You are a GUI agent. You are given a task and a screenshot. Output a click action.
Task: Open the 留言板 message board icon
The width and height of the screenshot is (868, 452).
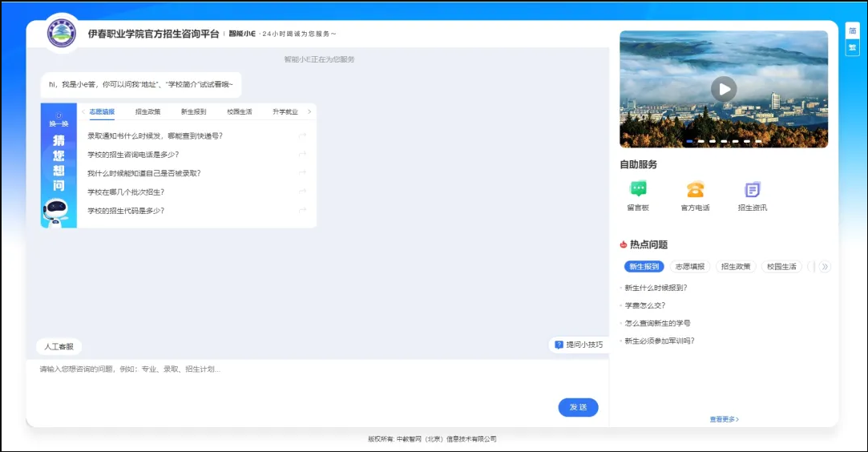(638, 190)
